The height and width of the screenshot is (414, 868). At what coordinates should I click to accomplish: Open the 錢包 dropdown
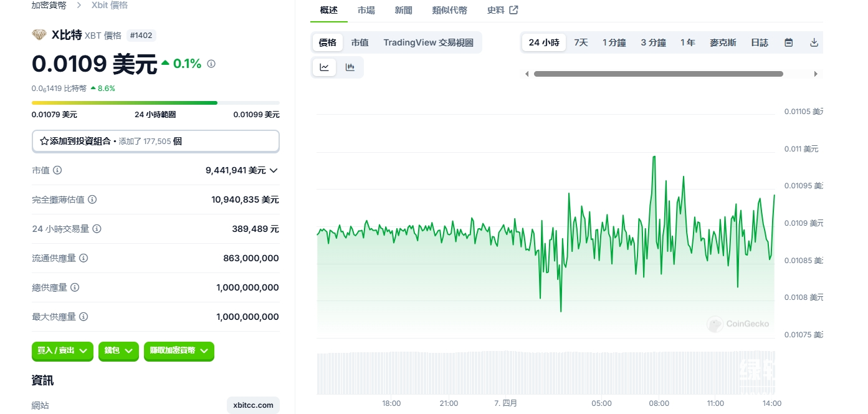[118, 351]
